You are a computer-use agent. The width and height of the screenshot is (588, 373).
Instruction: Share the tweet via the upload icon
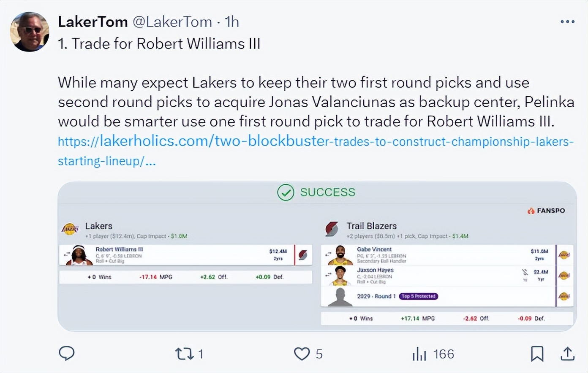click(x=567, y=354)
